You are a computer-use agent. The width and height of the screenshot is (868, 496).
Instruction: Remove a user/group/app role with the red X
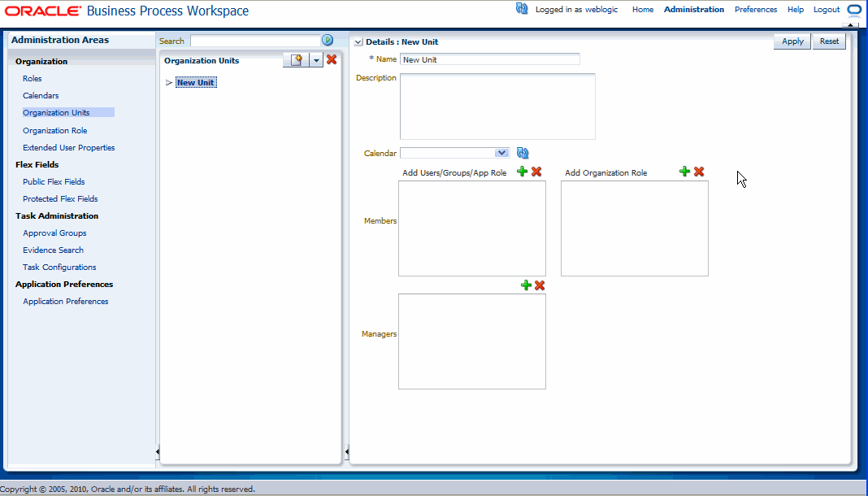click(x=536, y=172)
